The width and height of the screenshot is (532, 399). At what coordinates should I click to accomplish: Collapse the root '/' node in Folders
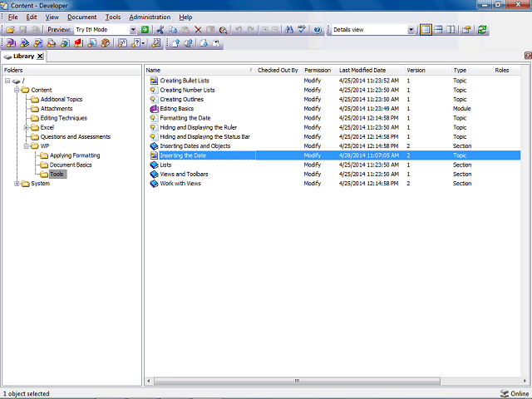(7, 81)
